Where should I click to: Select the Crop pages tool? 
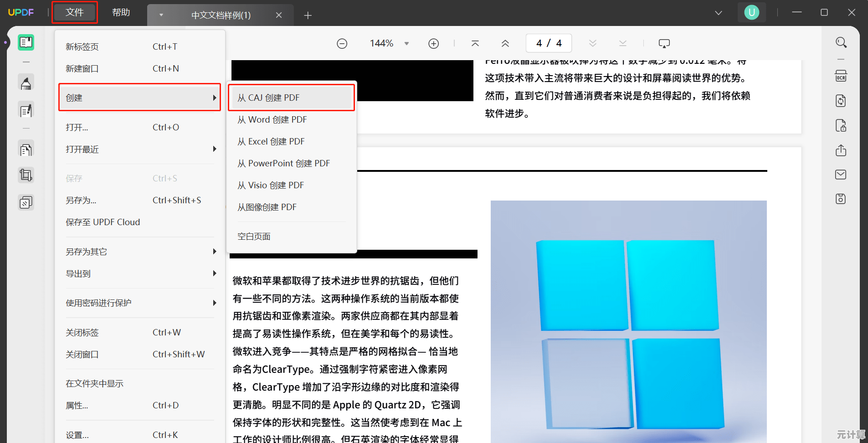[26, 175]
